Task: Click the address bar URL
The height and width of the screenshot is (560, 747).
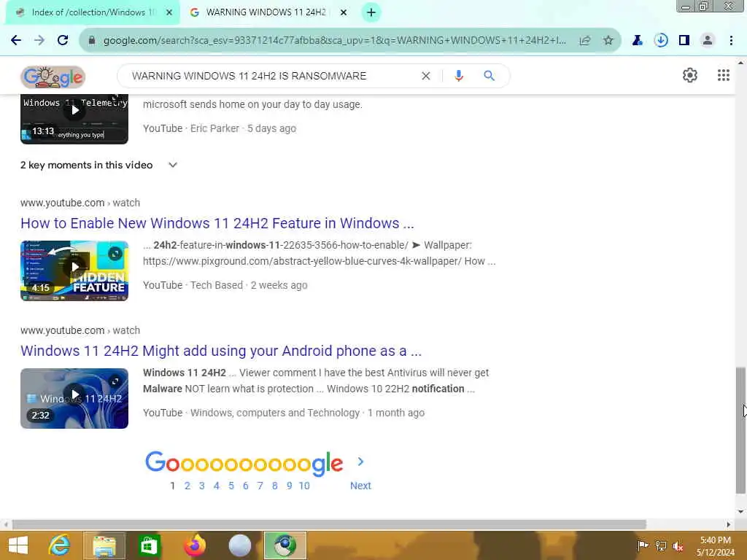Action: [334, 41]
